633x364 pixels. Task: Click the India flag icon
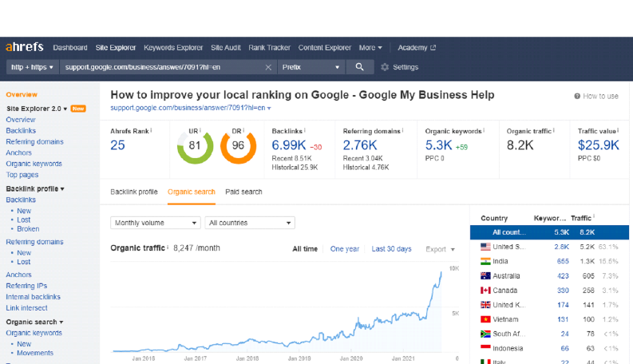pyautogui.click(x=485, y=261)
